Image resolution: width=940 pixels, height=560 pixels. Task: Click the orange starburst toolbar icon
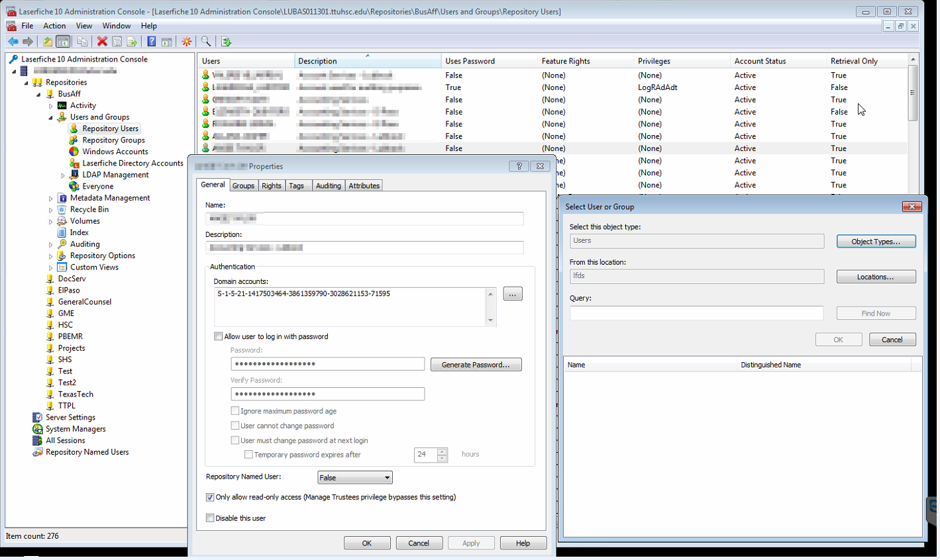[x=187, y=42]
